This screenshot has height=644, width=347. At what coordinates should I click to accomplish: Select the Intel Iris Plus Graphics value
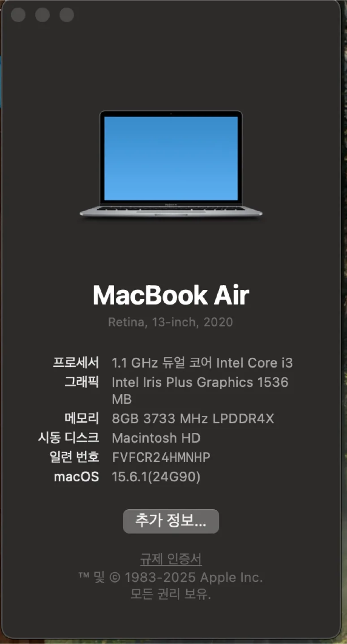tap(200, 390)
